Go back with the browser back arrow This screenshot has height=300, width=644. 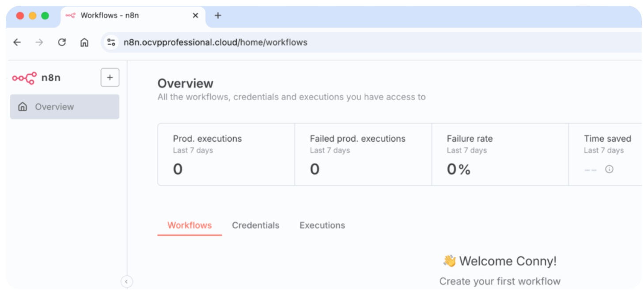coord(17,42)
